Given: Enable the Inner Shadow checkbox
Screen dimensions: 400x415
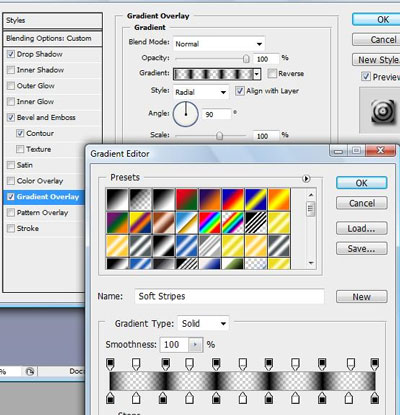Looking at the screenshot, I should coord(11,70).
